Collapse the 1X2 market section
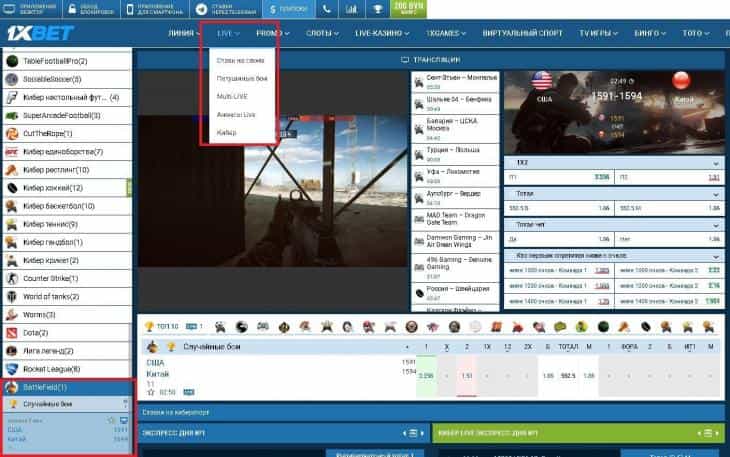 (715, 162)
